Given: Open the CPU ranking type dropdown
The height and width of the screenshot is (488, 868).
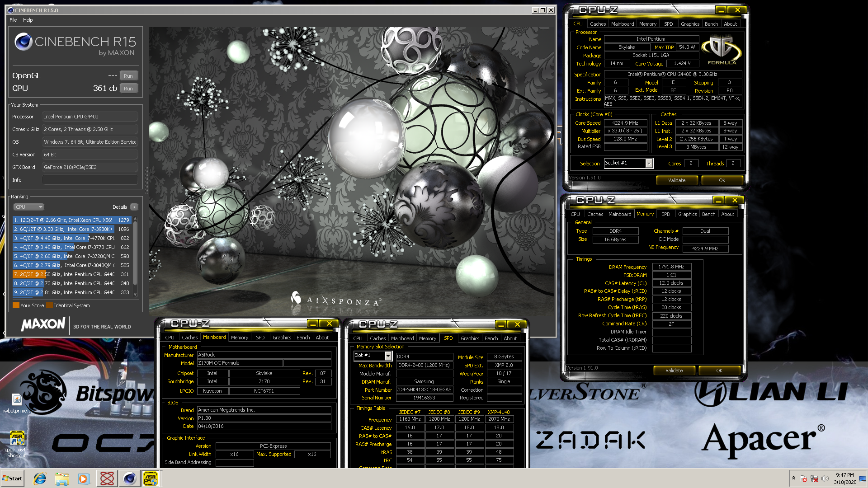Looking at the screenshot, I should [28, 207].
